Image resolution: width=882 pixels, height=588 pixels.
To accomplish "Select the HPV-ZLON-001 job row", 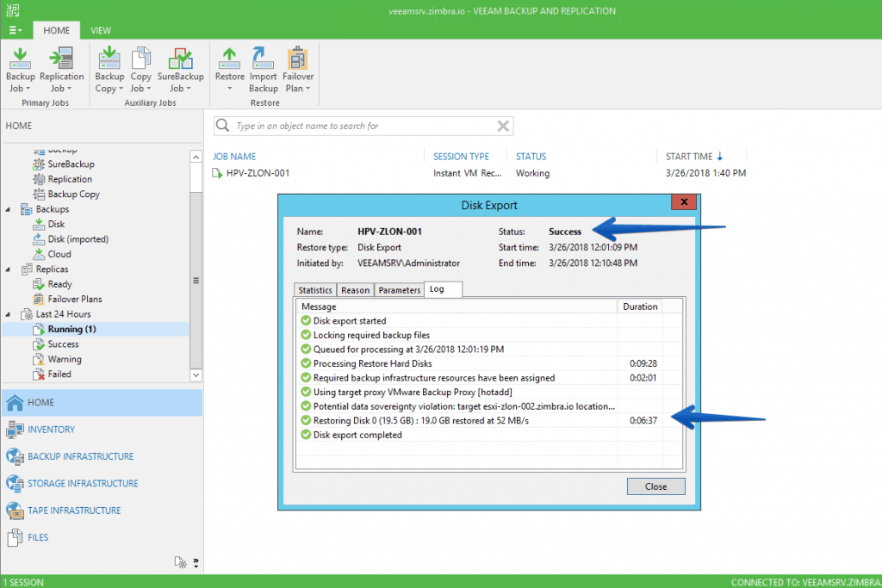I will pyautogui.click(x=479, y=173).
